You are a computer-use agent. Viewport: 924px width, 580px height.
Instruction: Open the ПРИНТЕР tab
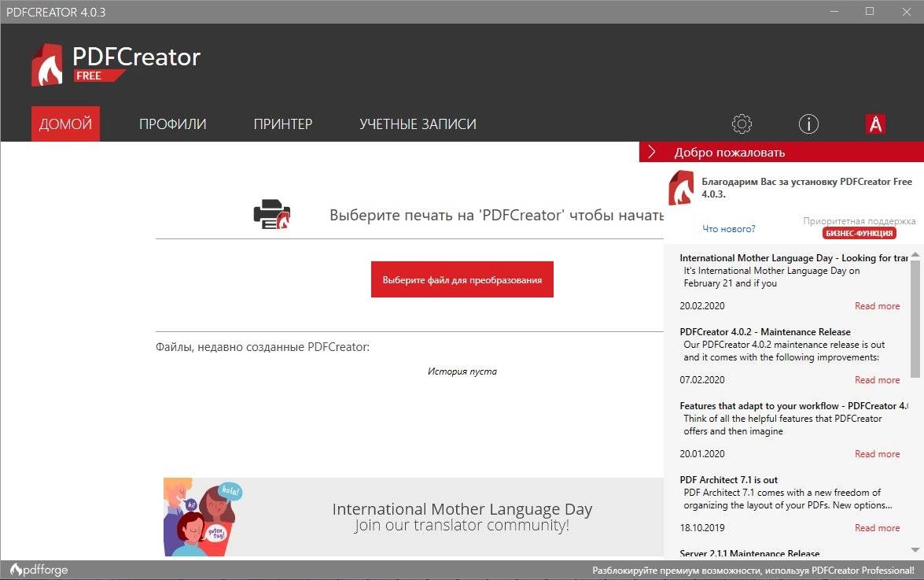pyautogui.click(x=283, y=124)
